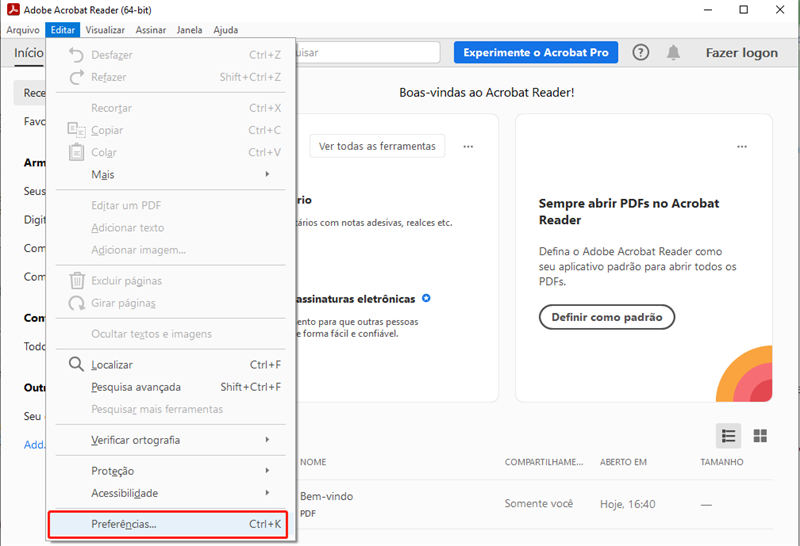Open the Arquivo menu
The height and width of the screenshot is (546, 800).
coord(22,30)
